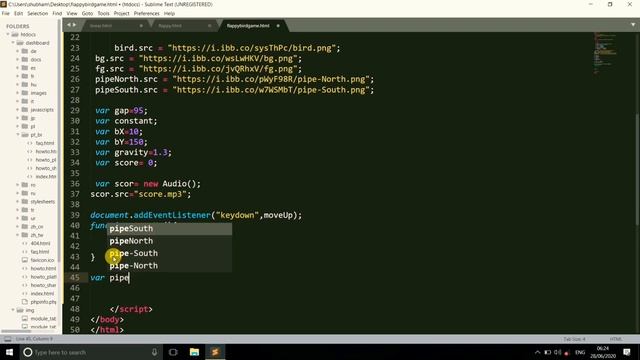The width and height of the screenshot is (640, 360).
Task: Collapse the htdocs root folder
Action: click(x=8, y=35)
